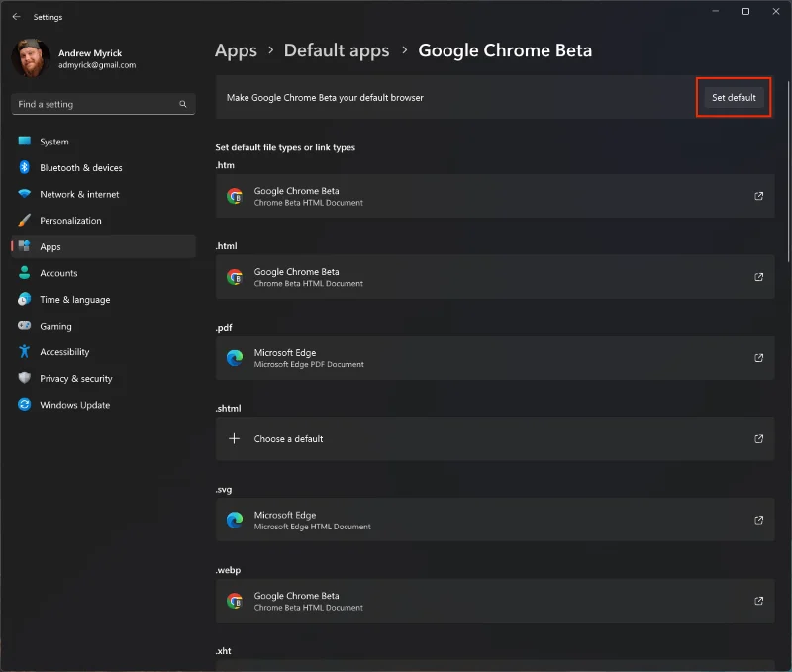Click the Set default button
This screenshot has height=672, width=792.
coord(734,97)
